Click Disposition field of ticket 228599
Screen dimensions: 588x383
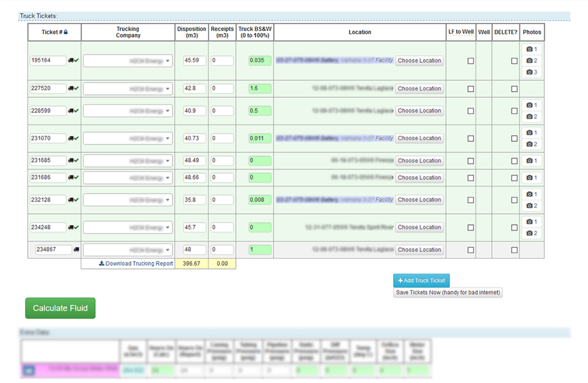click(x=194, y=111)
